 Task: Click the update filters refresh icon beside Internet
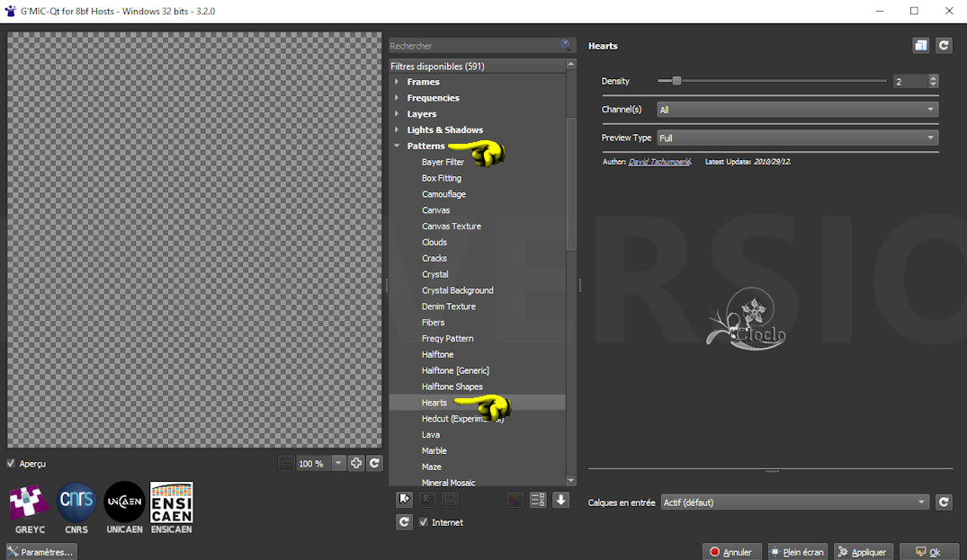point(405,522)
